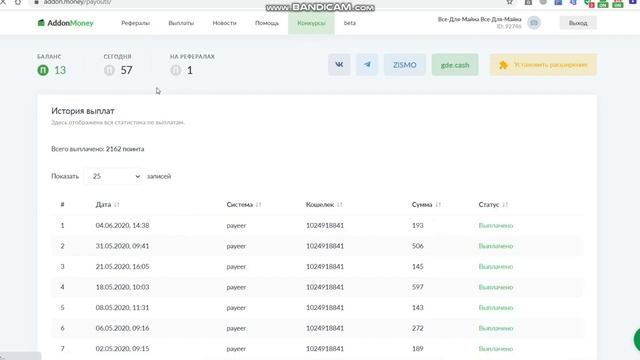
Task: Click the Выход logout button
Action: [x=578, y=23]
